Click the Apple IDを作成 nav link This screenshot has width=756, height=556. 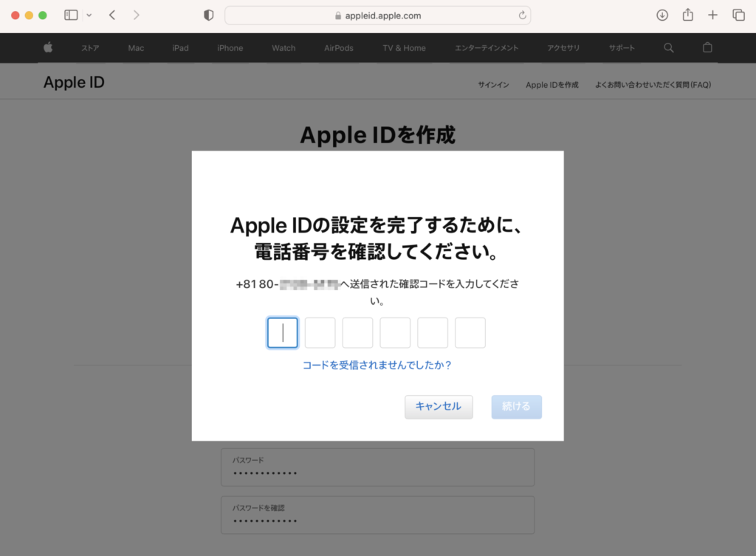click(552, 85)
